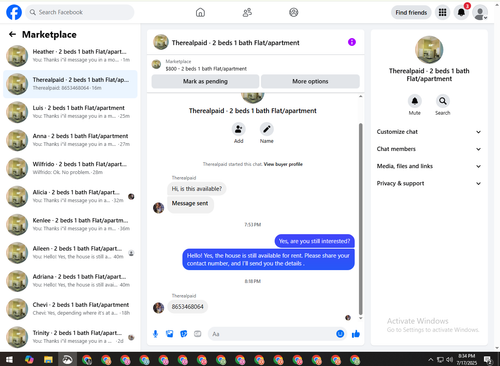This screenshot has width=500, height=366.
Task: Open the Adriana conversation
Action: pyautogui.click(x=70, y=281)
